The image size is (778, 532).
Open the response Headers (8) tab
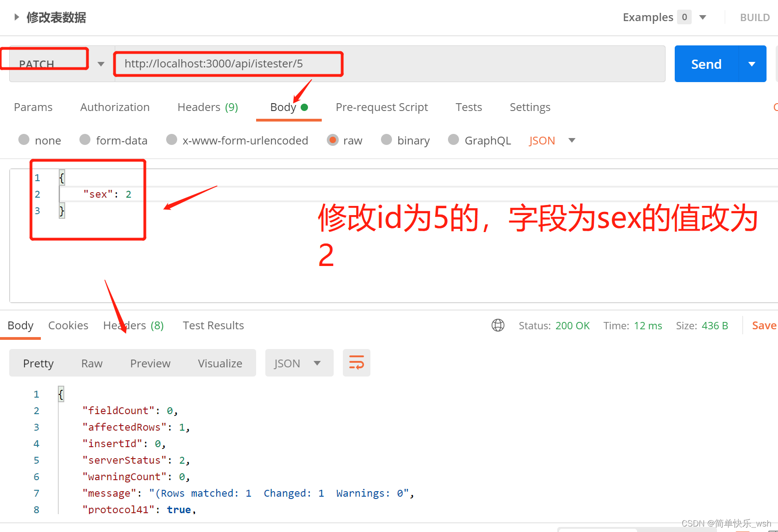pyautogui.click(x=133, y=326)
